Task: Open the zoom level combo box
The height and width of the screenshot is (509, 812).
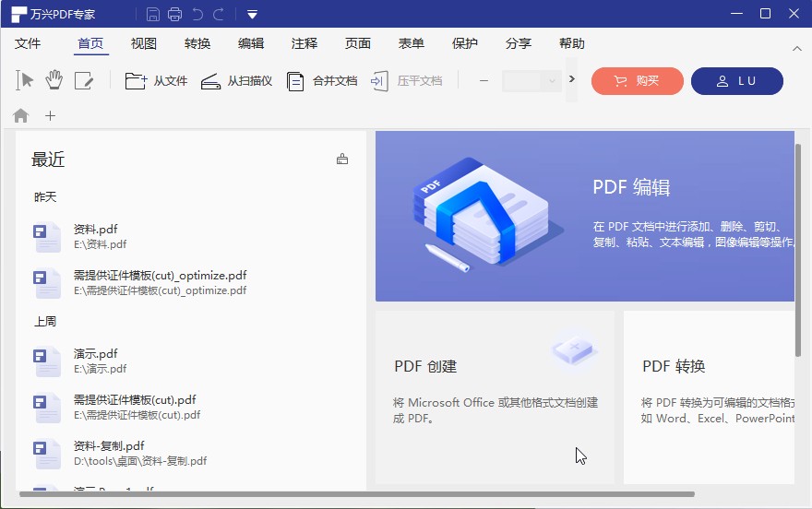Action: [531, 81]
